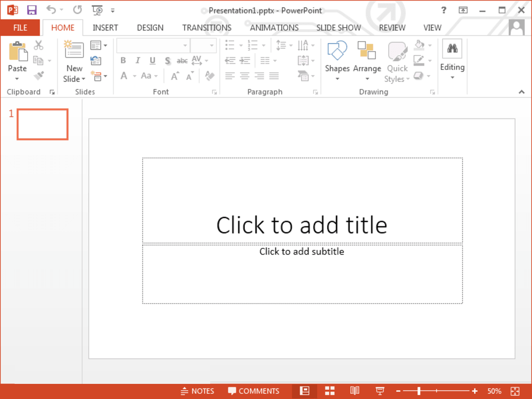This screenshot has width=532, height=399.
Task: Toggle Italic formatting
Action: tap(138, 61)
